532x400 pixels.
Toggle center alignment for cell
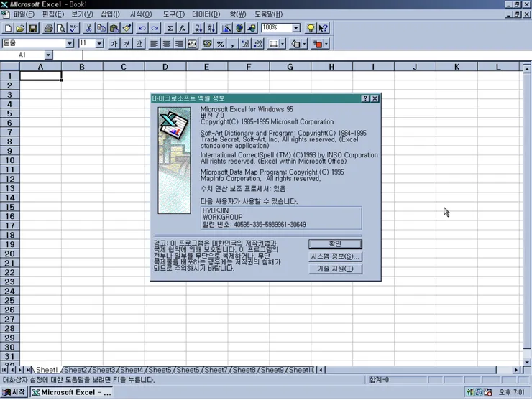tap(167, 44)
